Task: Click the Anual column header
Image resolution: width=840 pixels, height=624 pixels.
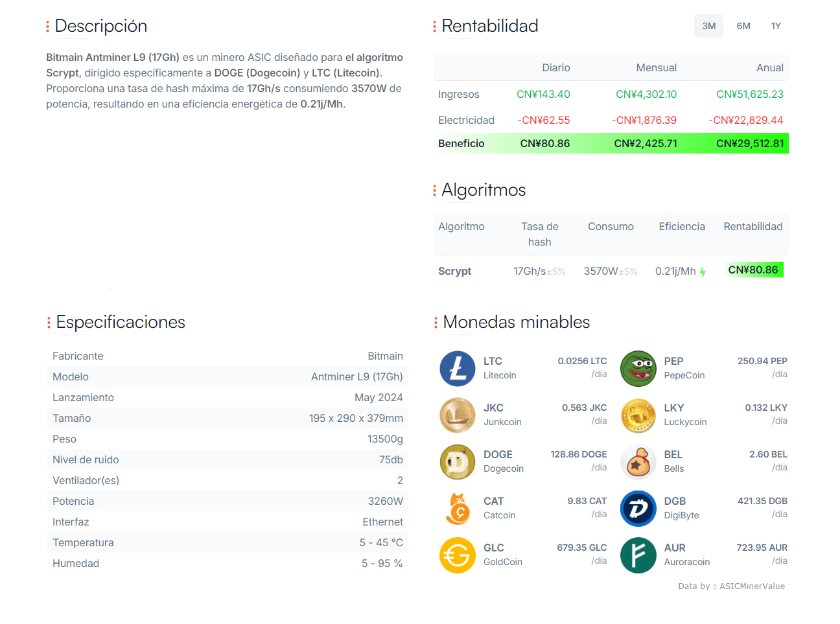Action: click(x=770, y=67)
